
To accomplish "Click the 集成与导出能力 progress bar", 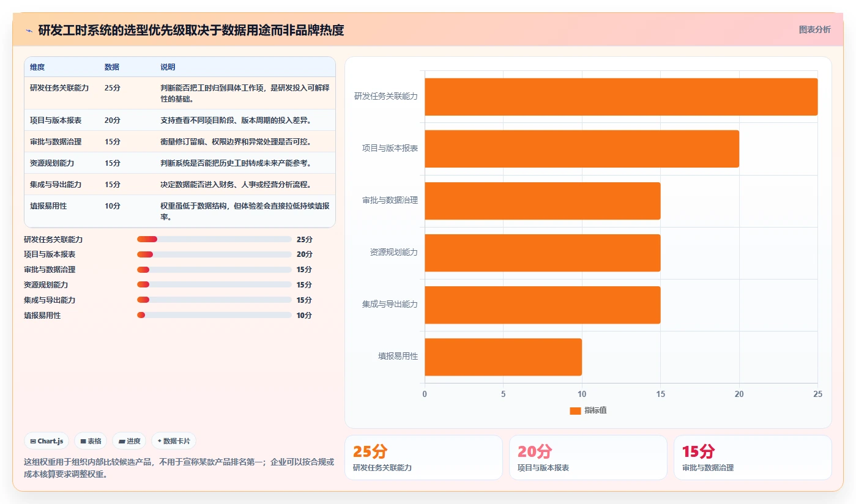I will click(214, 300).
